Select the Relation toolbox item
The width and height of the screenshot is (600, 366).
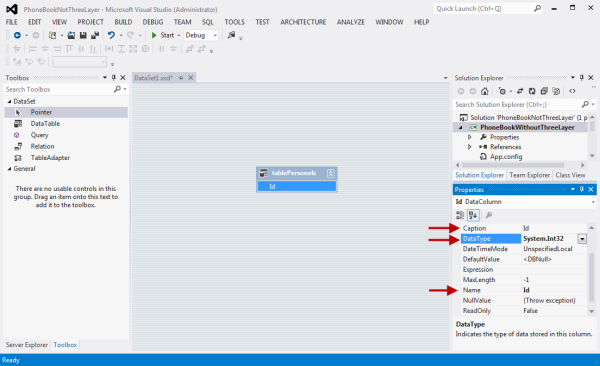[66, 146]
